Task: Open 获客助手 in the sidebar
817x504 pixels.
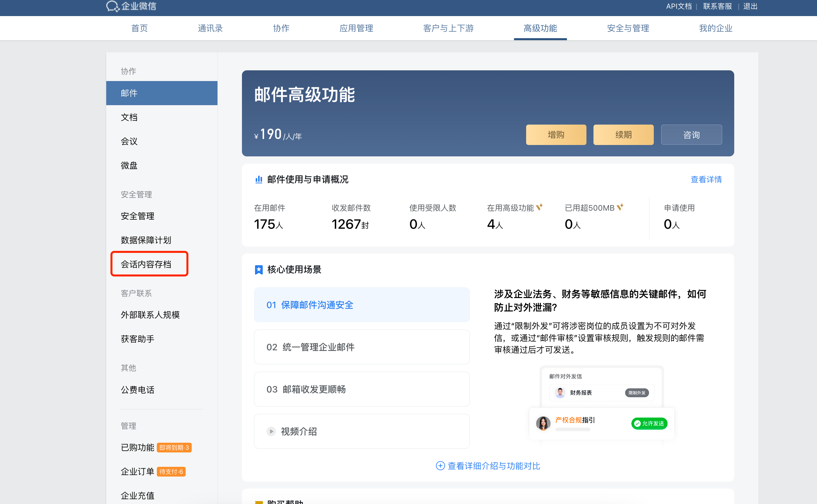Action: 162,339
